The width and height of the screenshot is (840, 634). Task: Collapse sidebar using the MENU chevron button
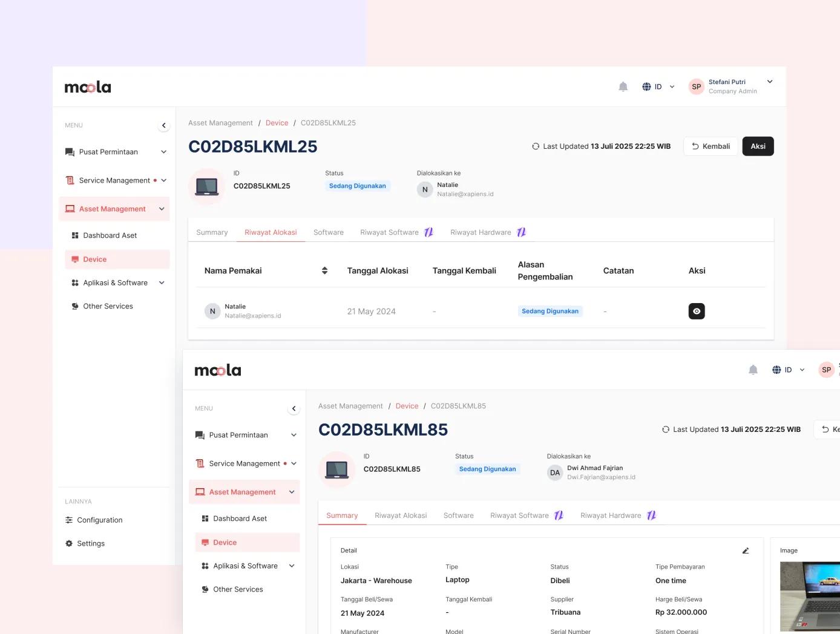(x=163, y=125)
